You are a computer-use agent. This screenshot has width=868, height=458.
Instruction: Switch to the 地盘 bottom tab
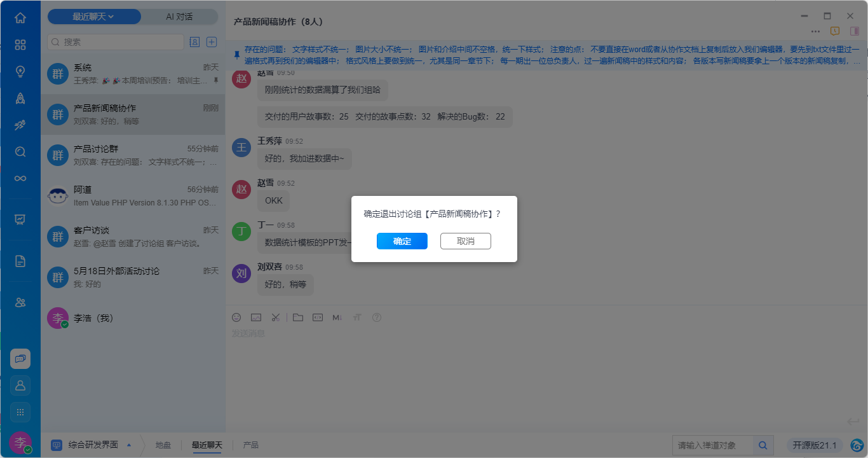pyautogui.click(x=163, y=445)
